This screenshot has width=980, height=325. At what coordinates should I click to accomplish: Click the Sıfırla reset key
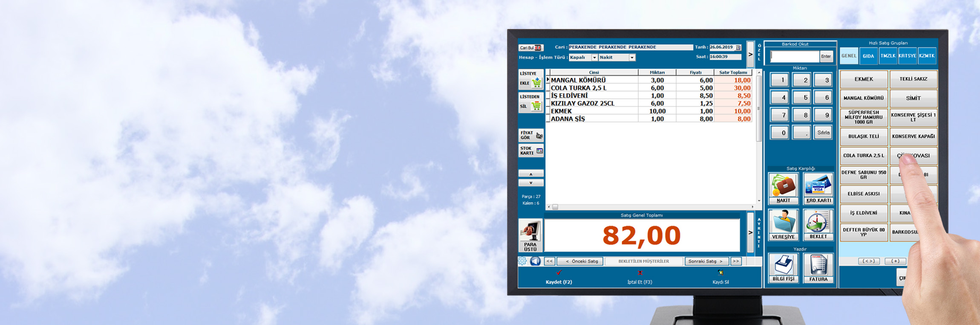(x=823, y=133)
